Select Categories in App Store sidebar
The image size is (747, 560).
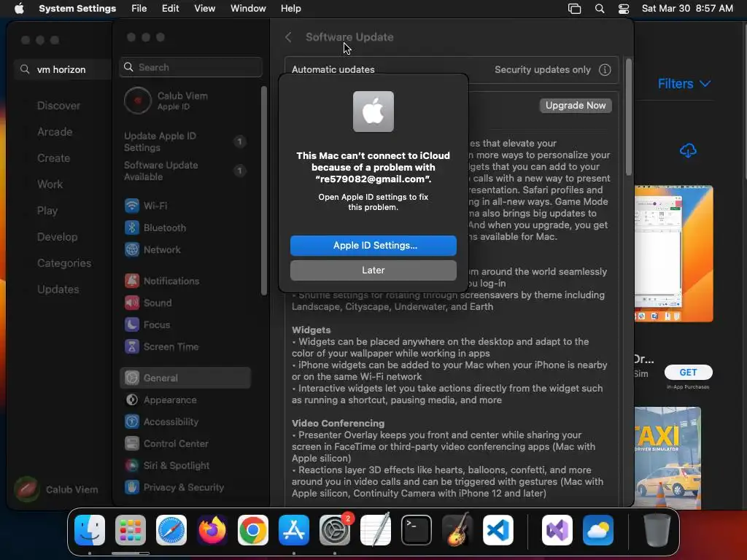pos(64,263)
